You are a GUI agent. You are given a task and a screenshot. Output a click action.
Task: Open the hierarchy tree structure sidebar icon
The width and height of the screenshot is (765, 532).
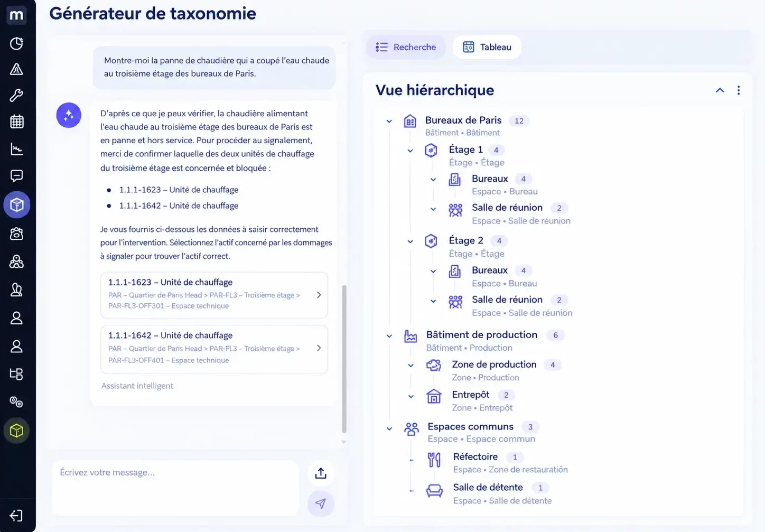coord(16,374)
